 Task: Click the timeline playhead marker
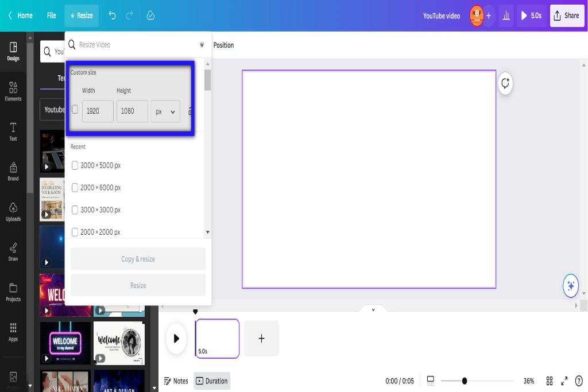click(x=195, y=312)
